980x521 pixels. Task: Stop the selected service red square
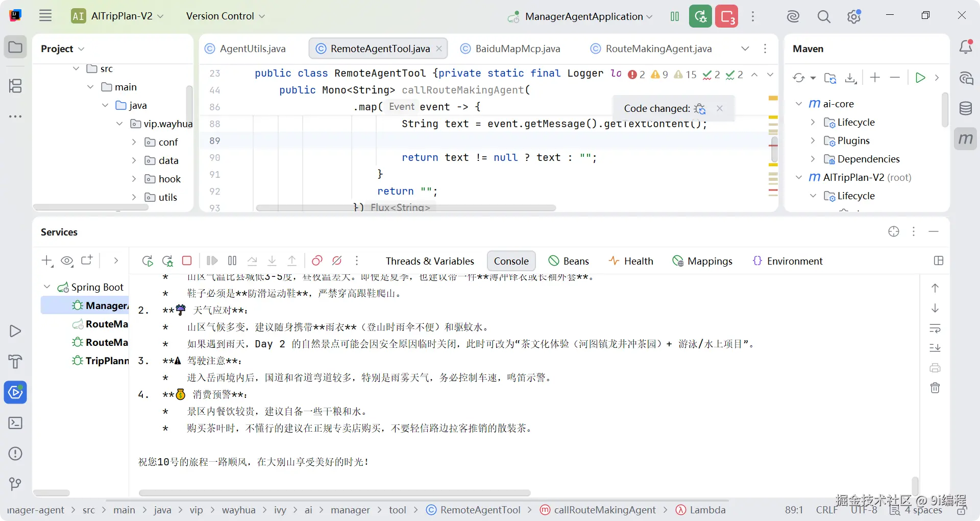(187, 260)
